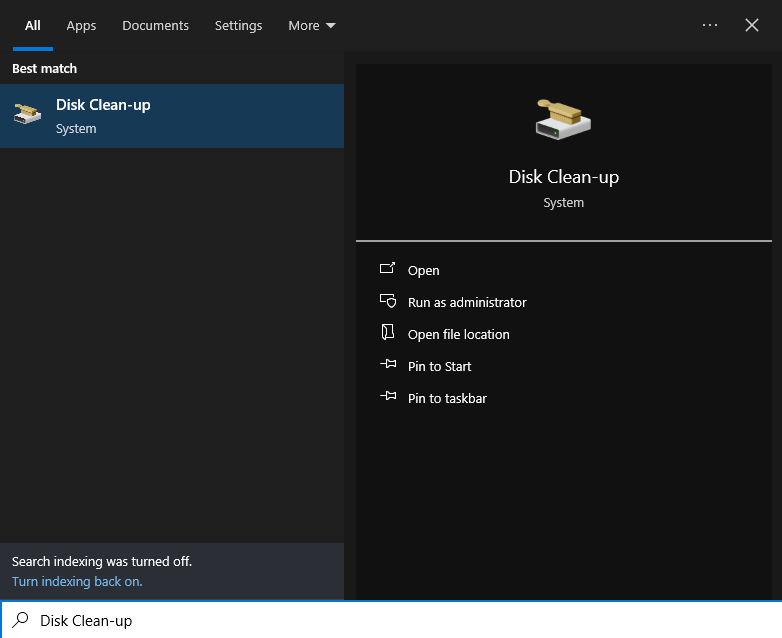782x638 pixels.
Task: Click the Run as administrator shield icon
Action: [x=388, y=302]
